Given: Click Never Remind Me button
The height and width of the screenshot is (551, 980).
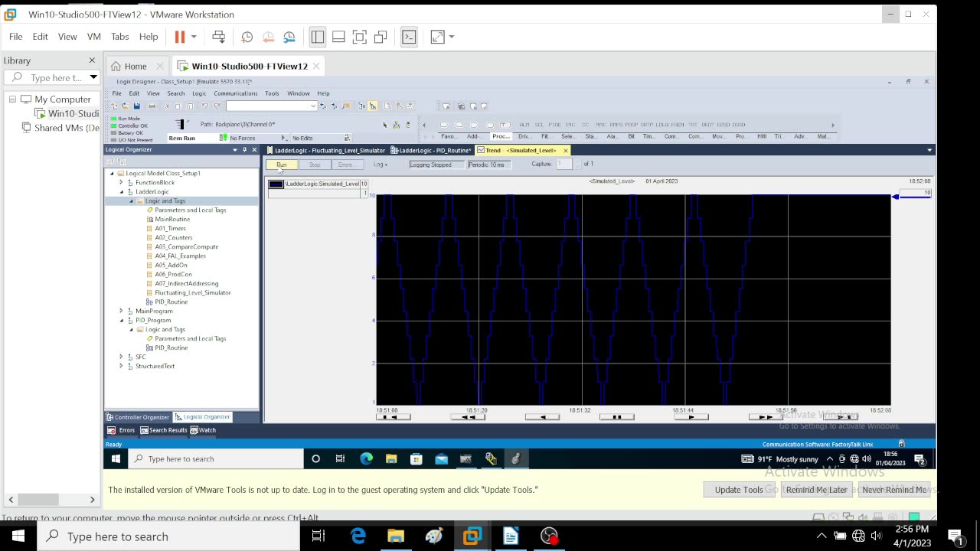Looking at the screenshot, I should pos(893,490).
